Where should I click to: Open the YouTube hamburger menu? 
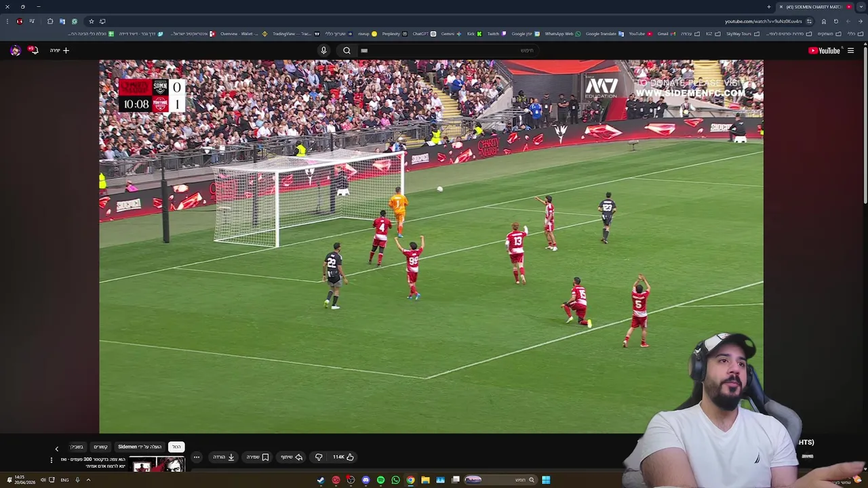click(850, 50)
